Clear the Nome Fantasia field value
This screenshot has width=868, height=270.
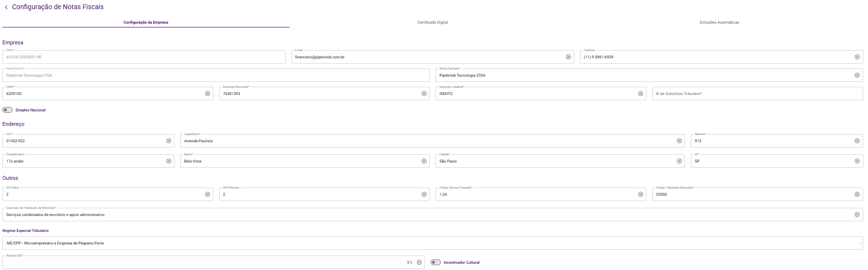857,75
